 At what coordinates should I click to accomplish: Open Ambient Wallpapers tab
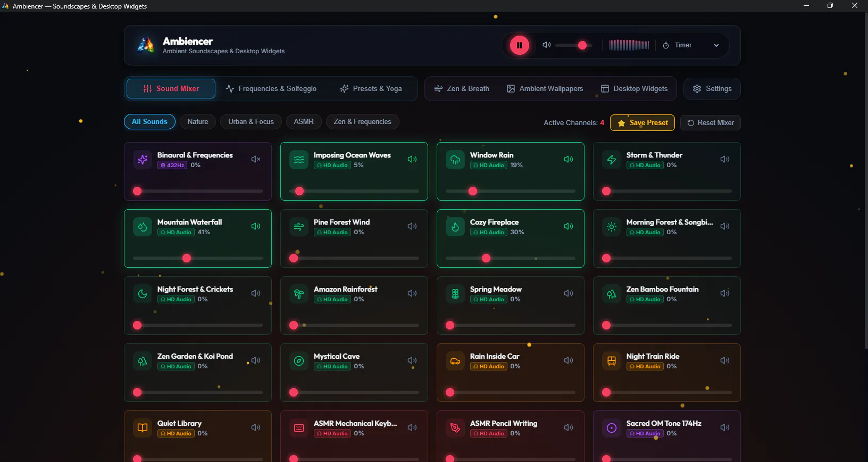coord(545,89)
